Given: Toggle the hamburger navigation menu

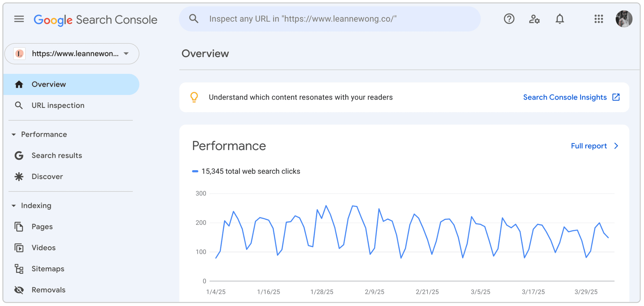Looking at the screenshot, I should [x=19, y=19].
